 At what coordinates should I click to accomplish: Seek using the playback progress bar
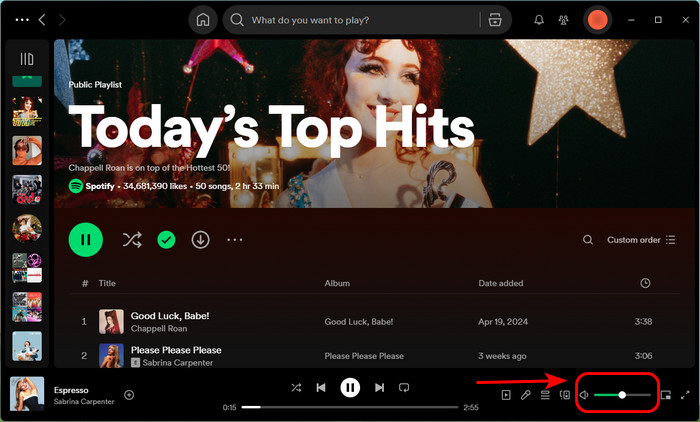350,407
